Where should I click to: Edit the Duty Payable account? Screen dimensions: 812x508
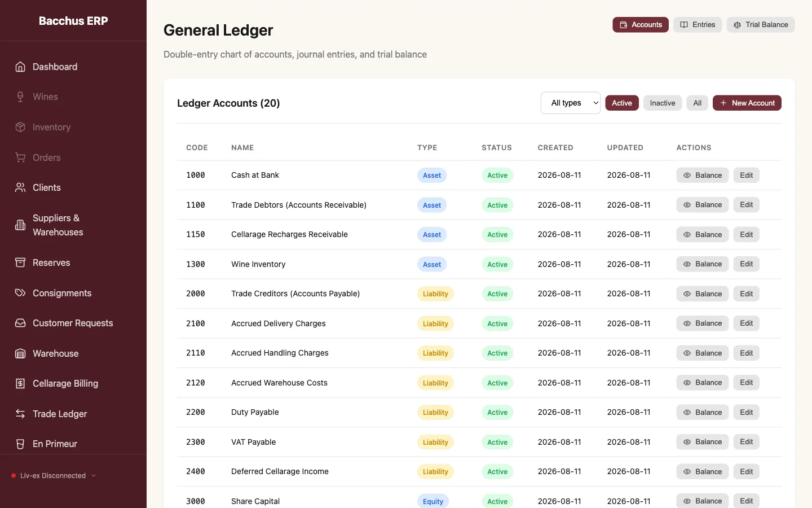coord(747,412)
